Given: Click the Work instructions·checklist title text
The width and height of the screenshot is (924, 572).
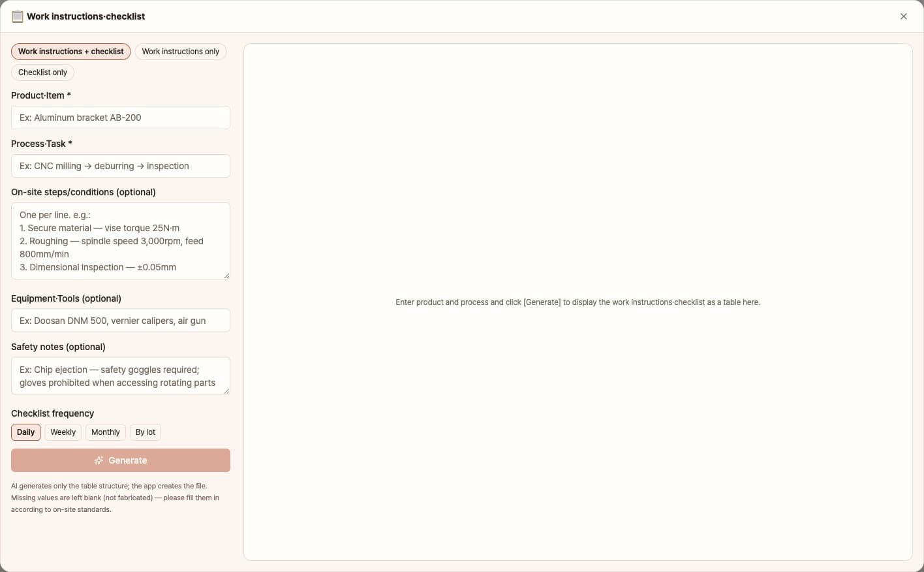Looking at the screenshot, I should pyautogui.click(x=86, y=16).
